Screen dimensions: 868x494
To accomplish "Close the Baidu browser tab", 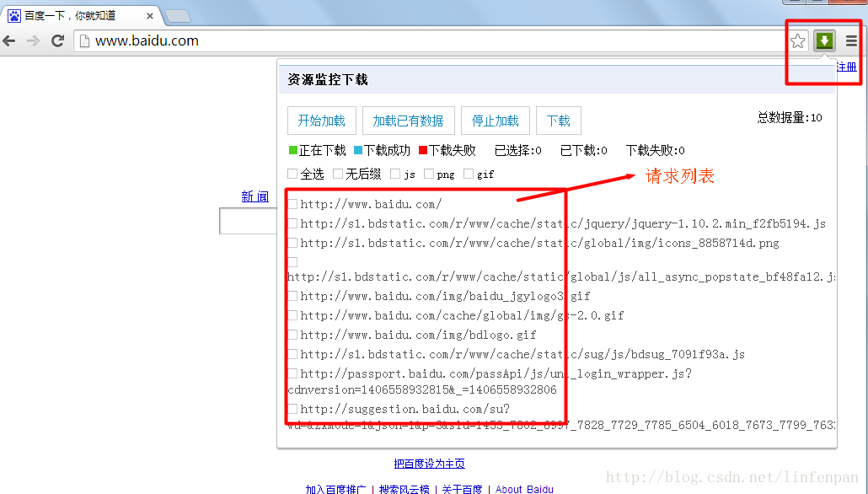I will click(149, 16).
